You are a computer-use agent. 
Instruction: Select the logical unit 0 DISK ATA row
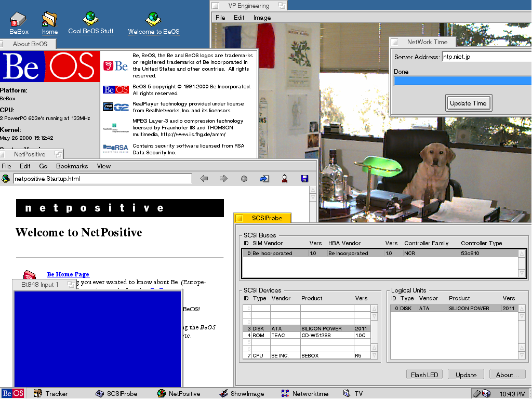454,309
